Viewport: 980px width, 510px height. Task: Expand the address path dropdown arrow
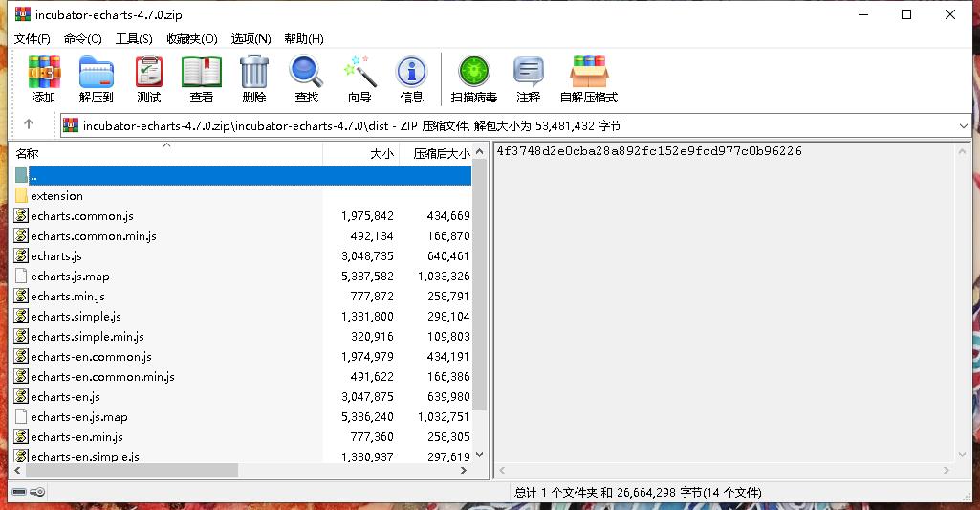point(963,125)
